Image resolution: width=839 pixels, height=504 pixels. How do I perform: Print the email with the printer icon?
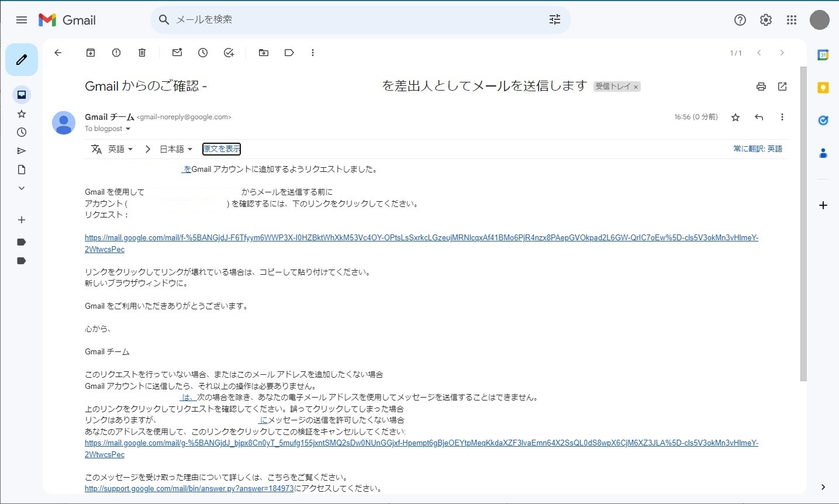[x=761, y=87]
